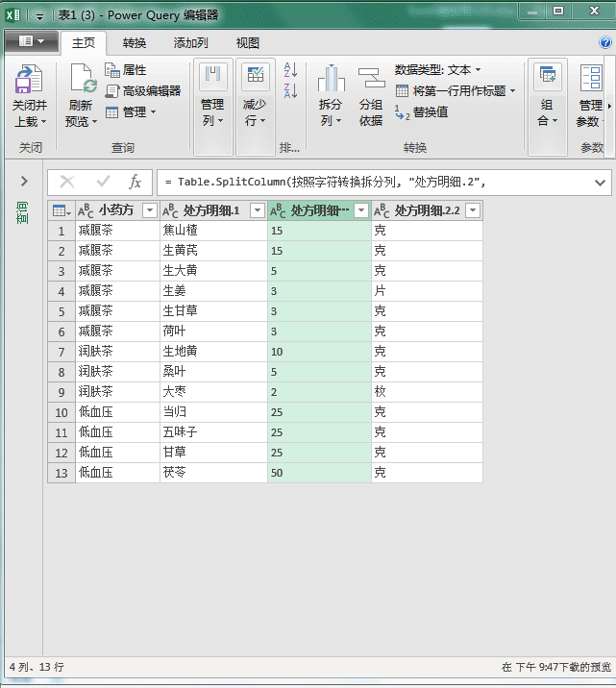Select the cell 生甘草
This screenshot has width=616, height=688.
coord(213,311)
